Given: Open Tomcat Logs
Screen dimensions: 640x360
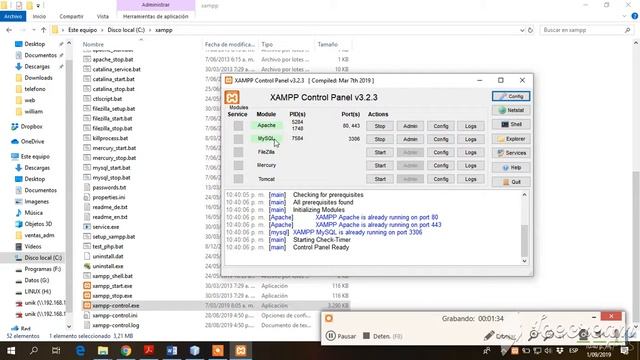Looking at the screenshot, I should point(471,179).
